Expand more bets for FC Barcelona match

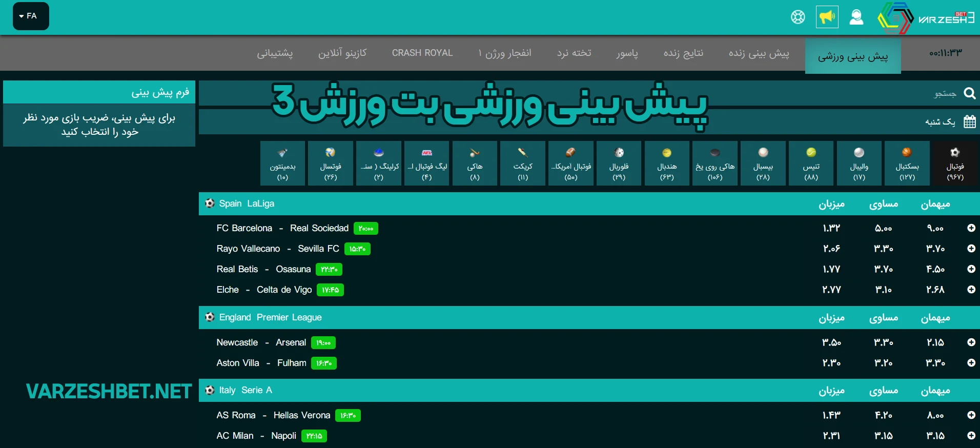[x=971, y=228]
